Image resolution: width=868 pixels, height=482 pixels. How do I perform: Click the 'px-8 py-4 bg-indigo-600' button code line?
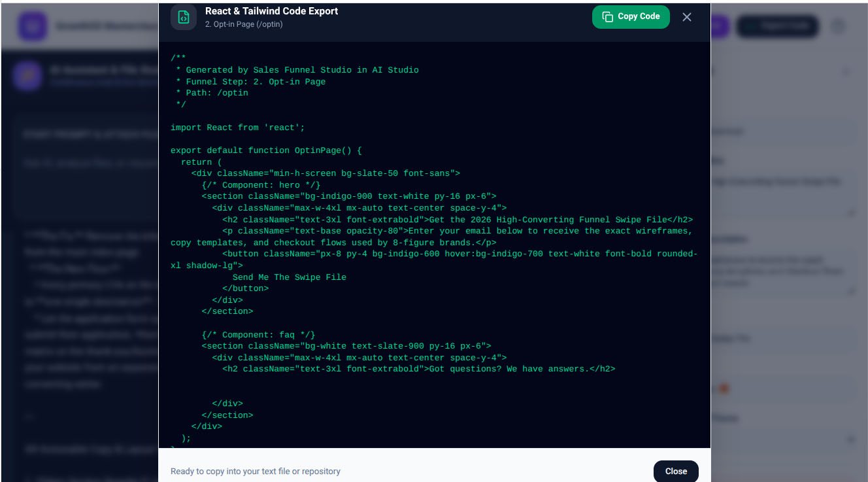[434, 260]
